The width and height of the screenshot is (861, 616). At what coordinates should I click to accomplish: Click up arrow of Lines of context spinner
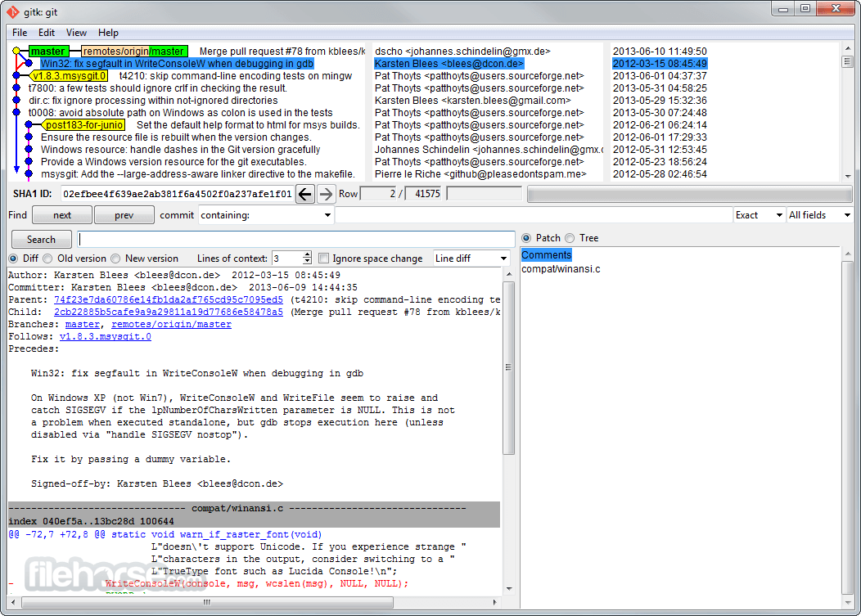coord(307,254)
